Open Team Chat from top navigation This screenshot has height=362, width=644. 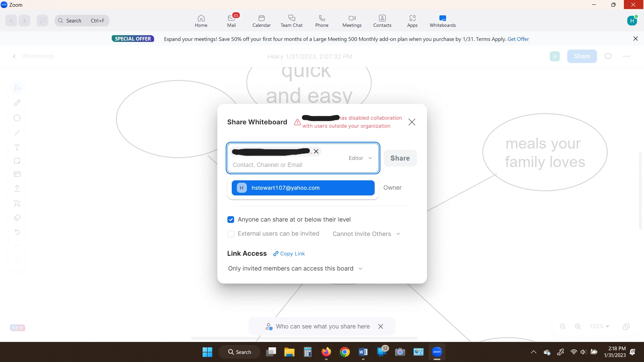pyautogui.click(x=291, y=21)
